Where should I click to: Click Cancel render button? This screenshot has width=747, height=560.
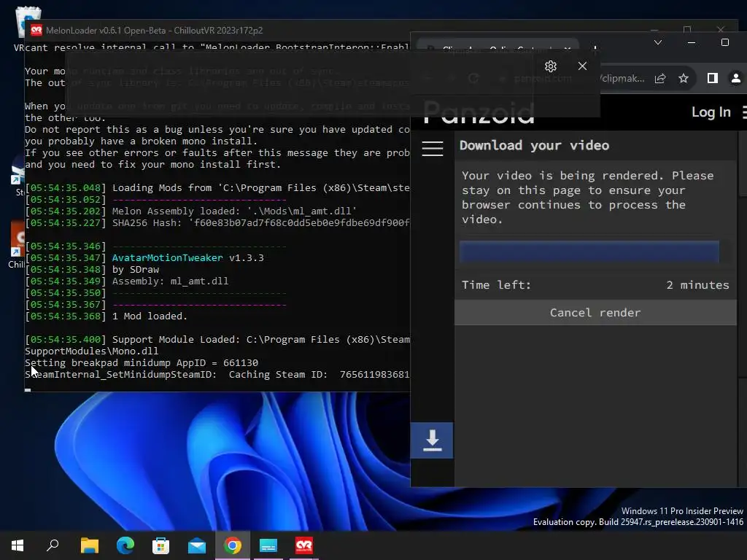pyautogui.click(x=595, y=313)
